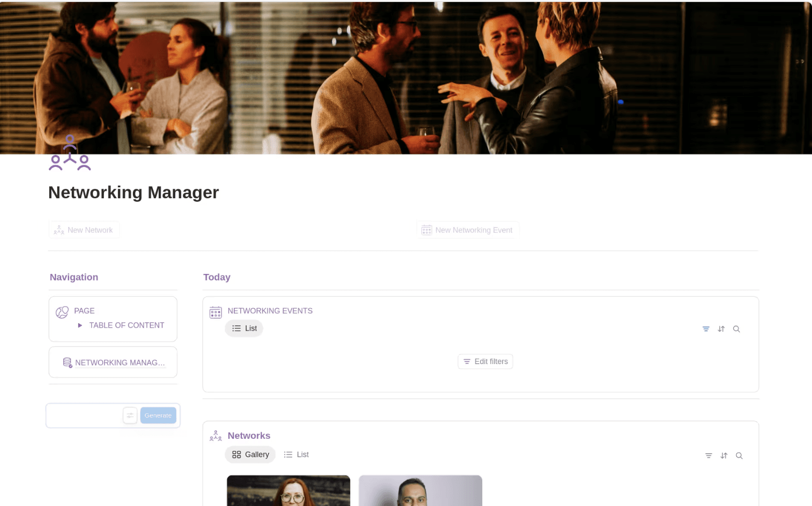Open the generation settings sliders icon

point(130,415)
